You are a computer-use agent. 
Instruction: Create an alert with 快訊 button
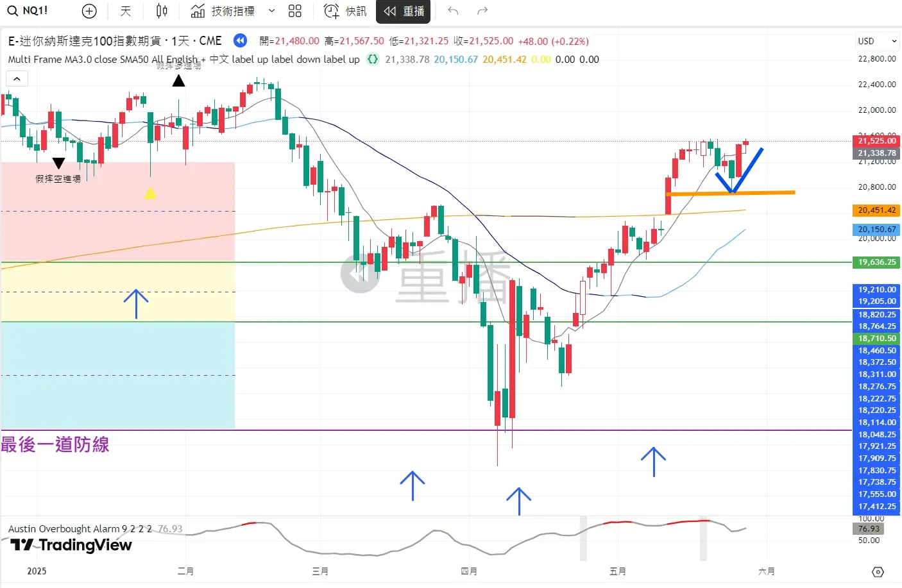[x=345, y=11]
